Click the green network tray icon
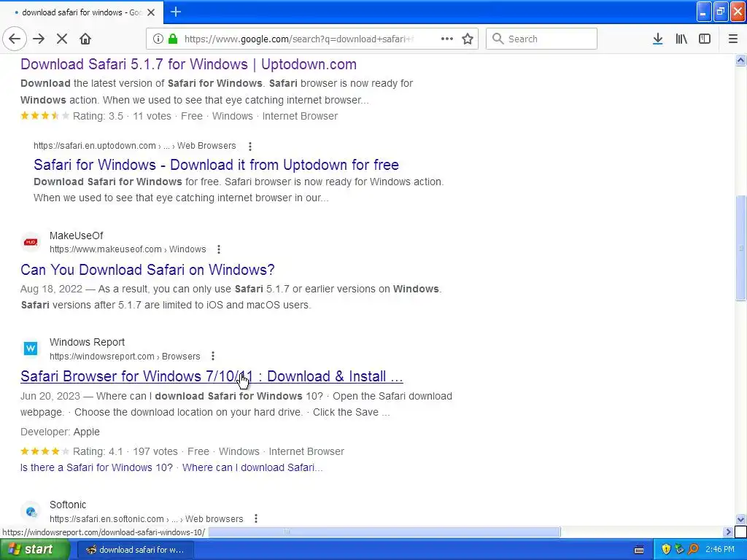The width and height of the screenshot is (747, 560). coord(680,550)
